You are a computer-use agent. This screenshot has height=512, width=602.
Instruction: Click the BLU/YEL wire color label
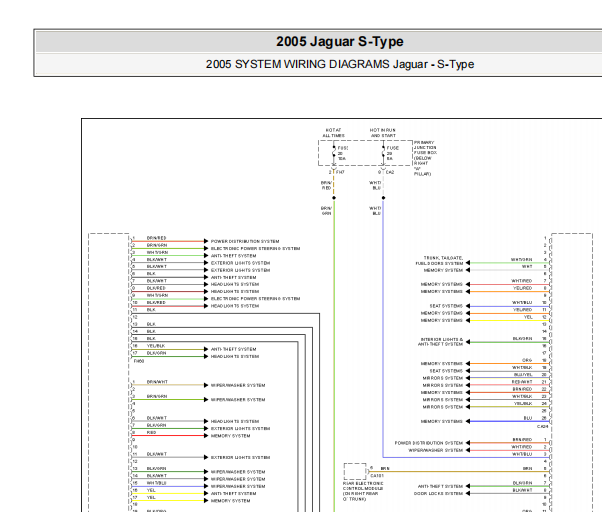[523, 375]
